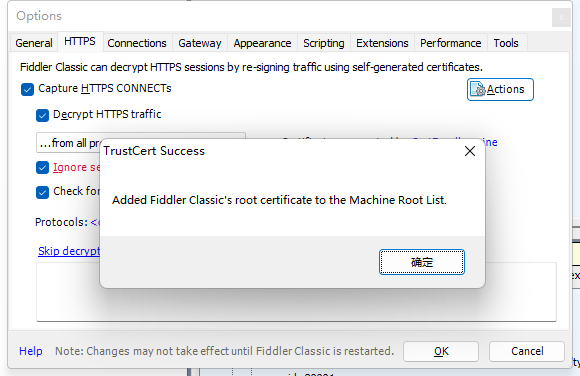
Task: Toggle Capture HTTPS CONNECTs checkbox
Action: (x=27, y=89)
